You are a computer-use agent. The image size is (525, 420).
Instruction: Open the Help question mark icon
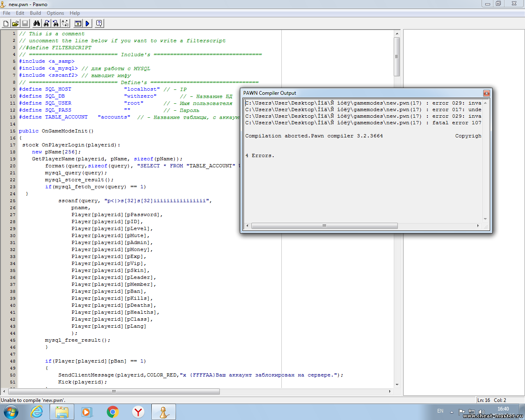click(x=99, y=24)
